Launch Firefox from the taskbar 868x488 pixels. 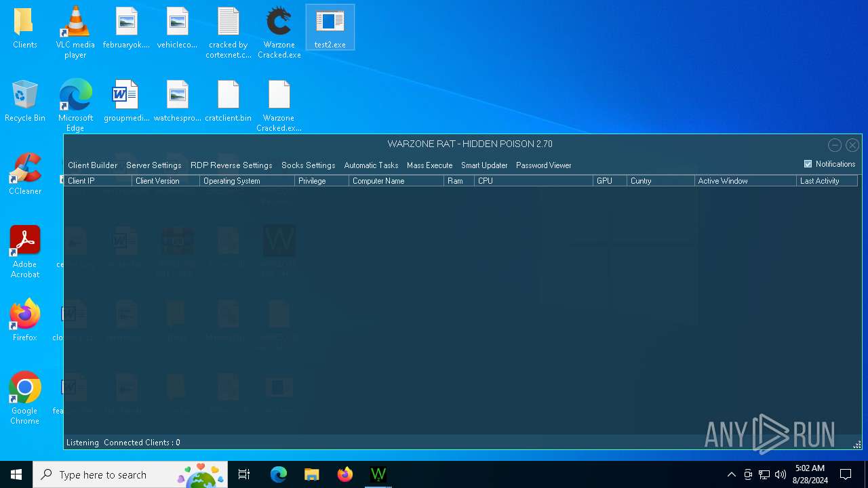pos(345,474)
